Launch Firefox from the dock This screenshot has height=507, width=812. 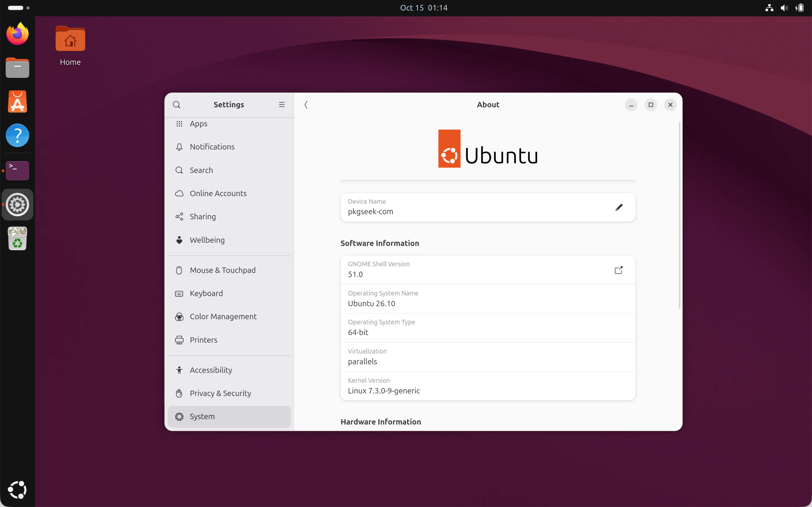(18, 34)
